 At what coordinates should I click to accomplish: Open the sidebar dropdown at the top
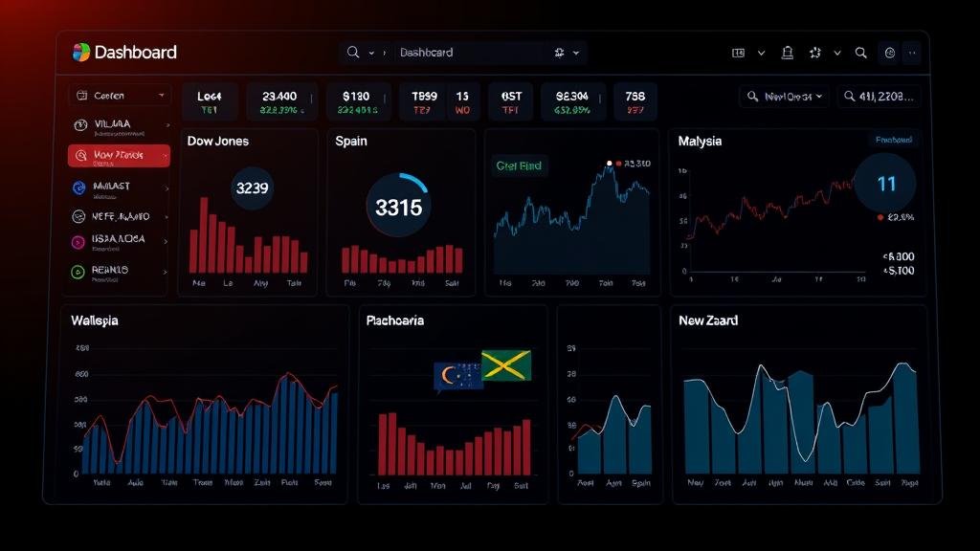[119, 96]
